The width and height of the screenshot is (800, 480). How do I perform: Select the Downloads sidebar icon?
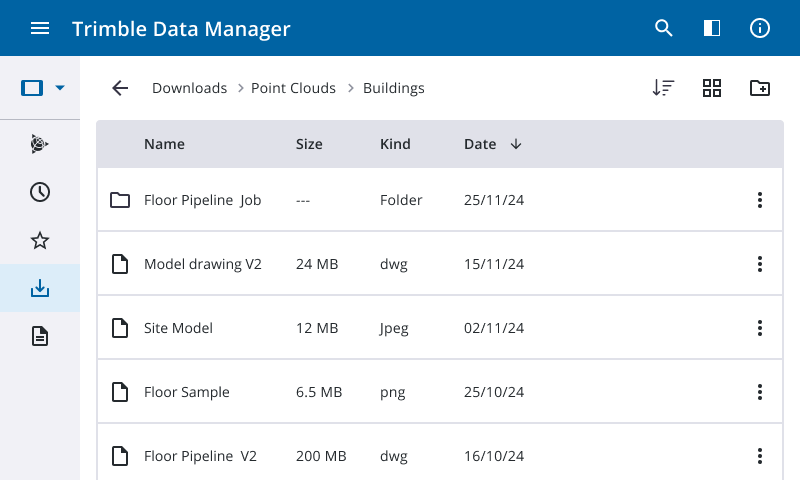click(40, 288)
